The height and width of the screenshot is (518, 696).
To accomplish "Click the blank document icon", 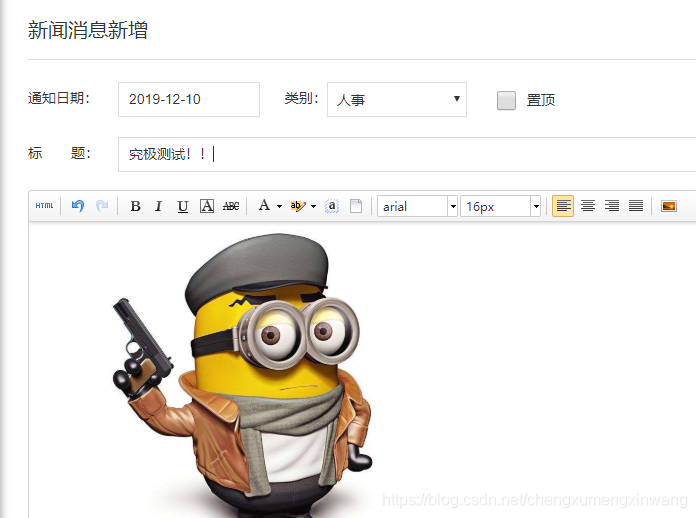I will point(356,206).
